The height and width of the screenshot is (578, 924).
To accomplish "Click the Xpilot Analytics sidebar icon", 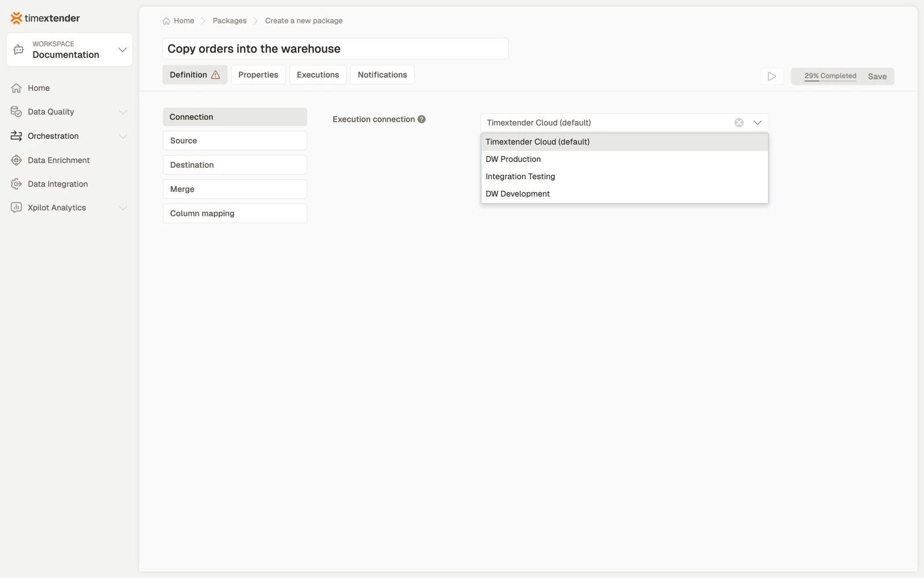I will pos(16,208).
